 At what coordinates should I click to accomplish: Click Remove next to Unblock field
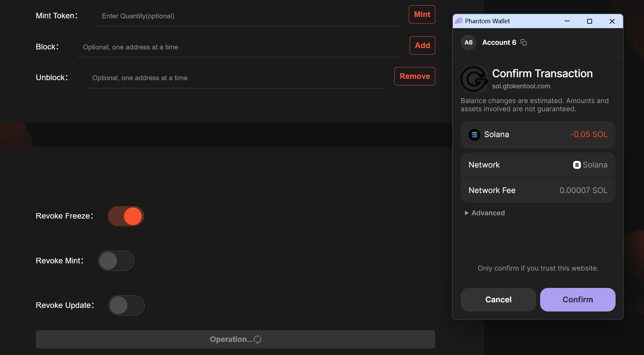tap(414, 76)
